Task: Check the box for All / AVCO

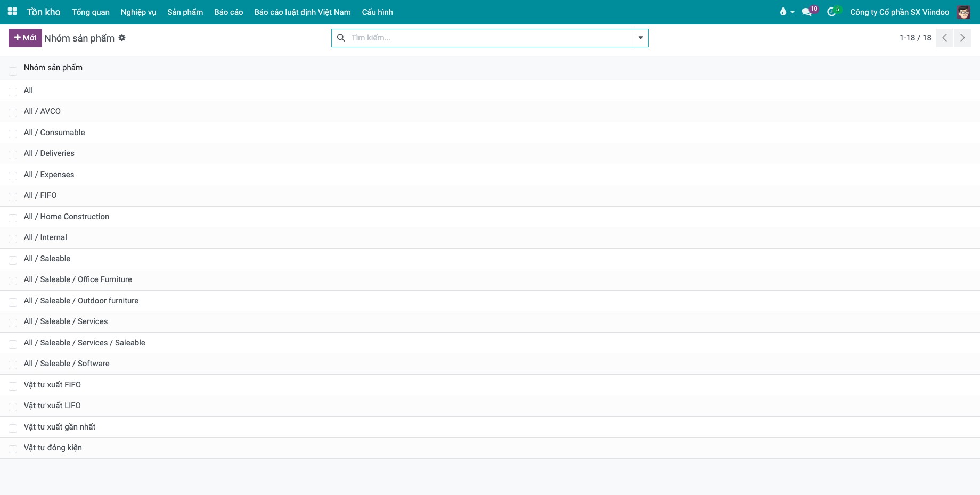Action: click(13, 113)
